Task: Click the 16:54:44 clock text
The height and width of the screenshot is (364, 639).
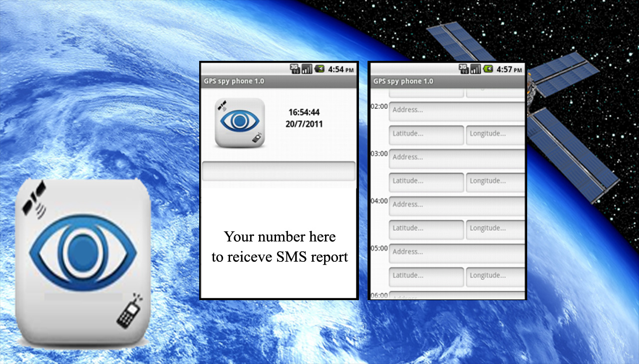Action: (304, 112)
